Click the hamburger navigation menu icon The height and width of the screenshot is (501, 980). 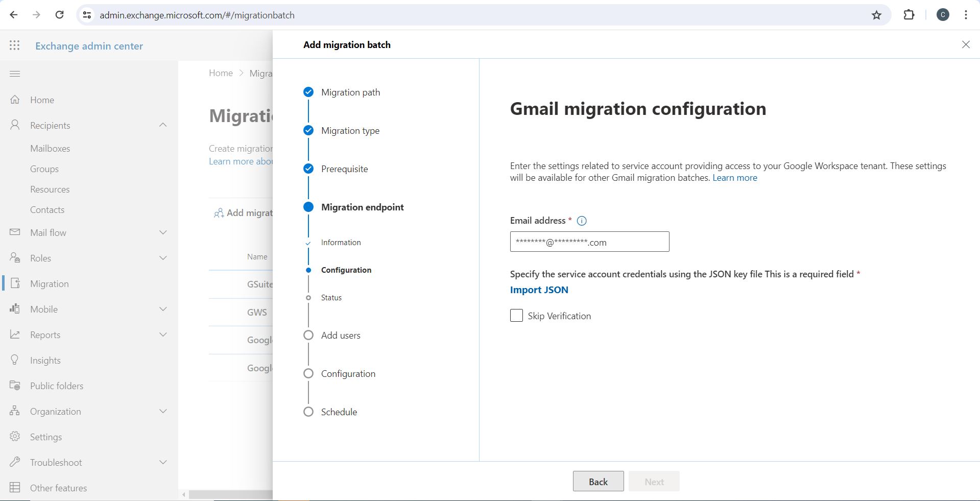point(15,74)
